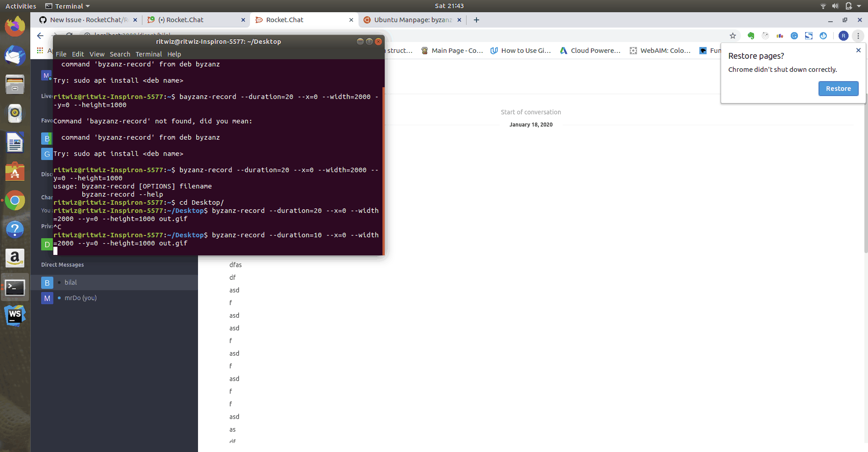This screenshot has width=868, height=452.
Task: Open the View menu in the terminal
Action: 97,54
